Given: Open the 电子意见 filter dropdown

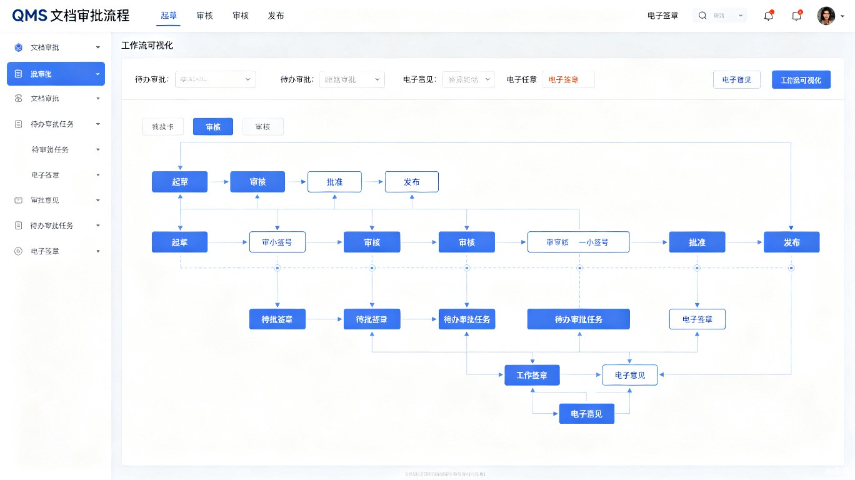Looking at the screenshot, I should coord(468,80).
